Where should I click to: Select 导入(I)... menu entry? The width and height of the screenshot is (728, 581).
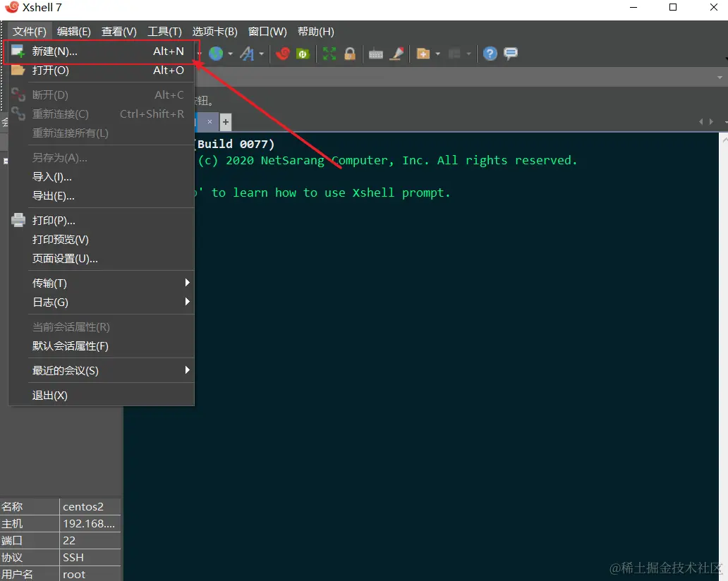pos(101,177)
